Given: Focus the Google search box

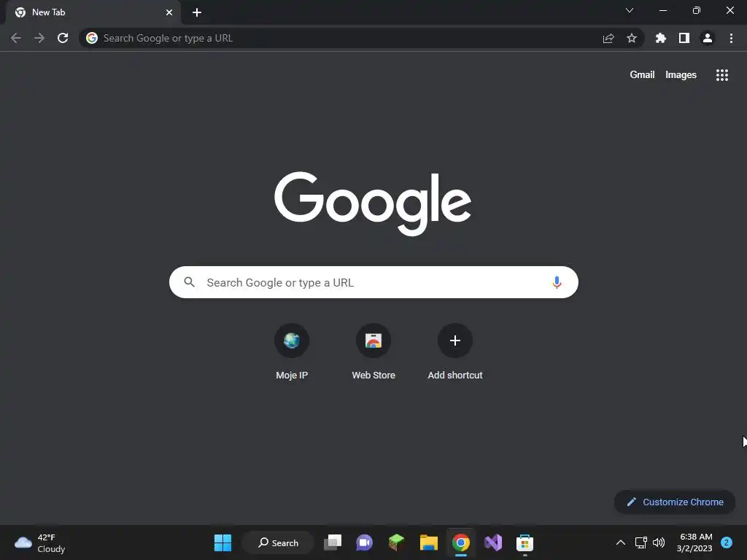Looking at the screenshot, I should (x=373, y=282).
